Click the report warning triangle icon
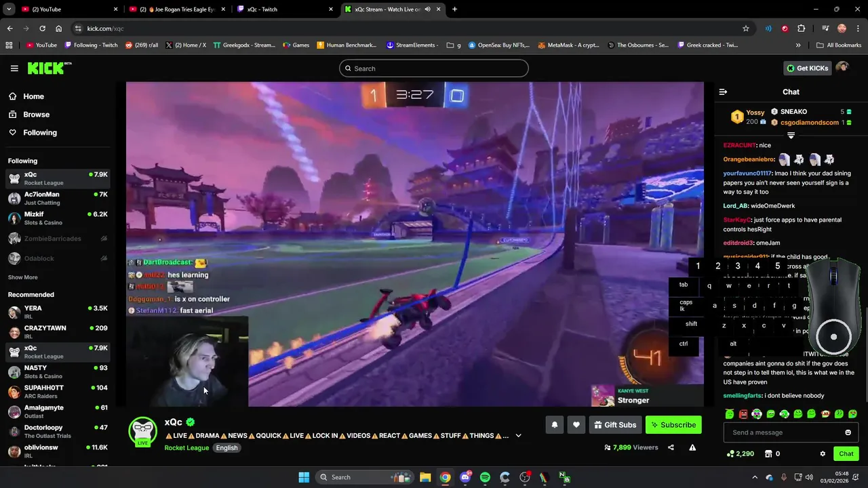The width and height of the screenshot is (868, 488). coord(692,447)
